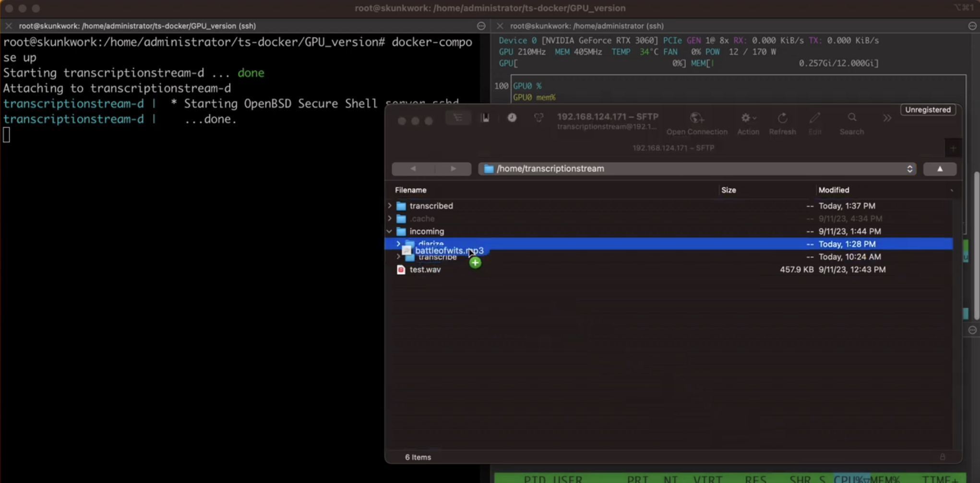The width and height of the screenshot is (980, 483).
Task: Go up to the parent directory
Action: [x=940, y=169]
